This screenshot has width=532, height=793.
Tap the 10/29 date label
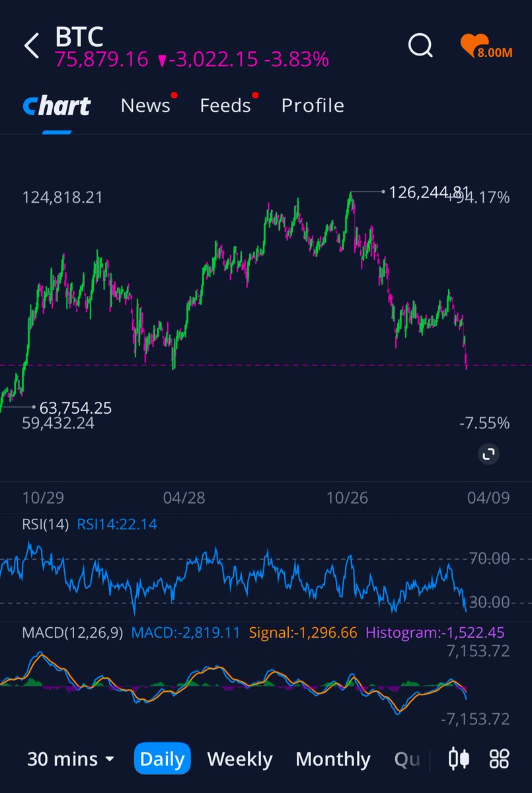click(44, 498)
